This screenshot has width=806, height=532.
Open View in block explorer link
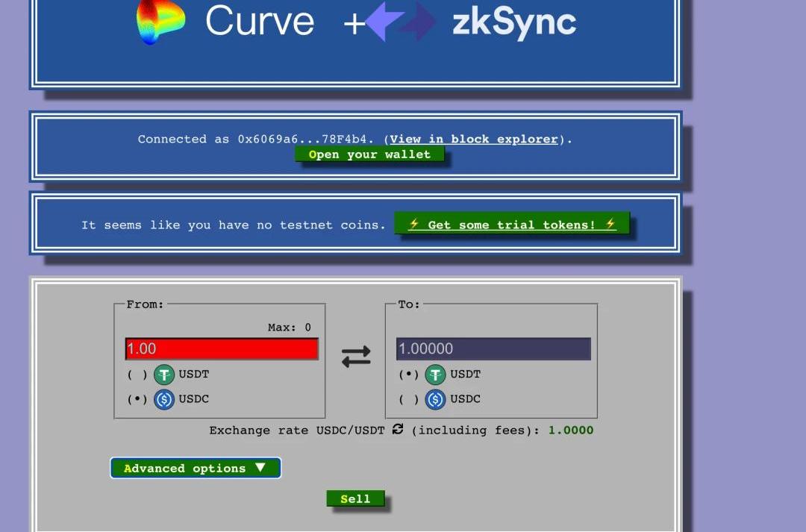coord(474,139)
